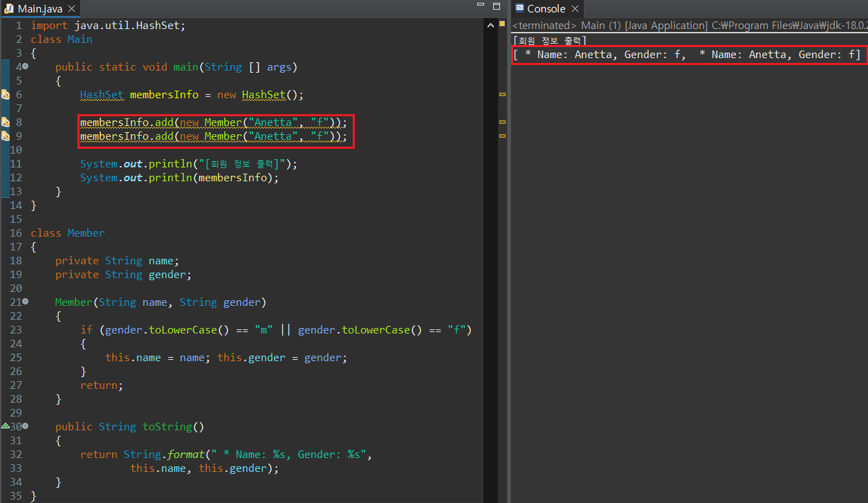Click 'toString()' method name on line 30
This screenshot has width=868, height=503.
click(x=174, y=427)
